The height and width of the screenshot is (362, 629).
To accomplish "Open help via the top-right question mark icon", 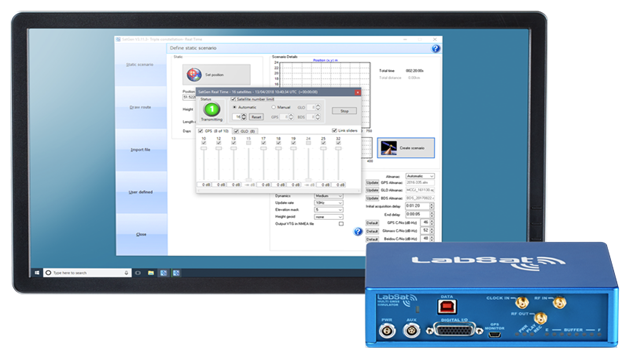I will point(436,49).
